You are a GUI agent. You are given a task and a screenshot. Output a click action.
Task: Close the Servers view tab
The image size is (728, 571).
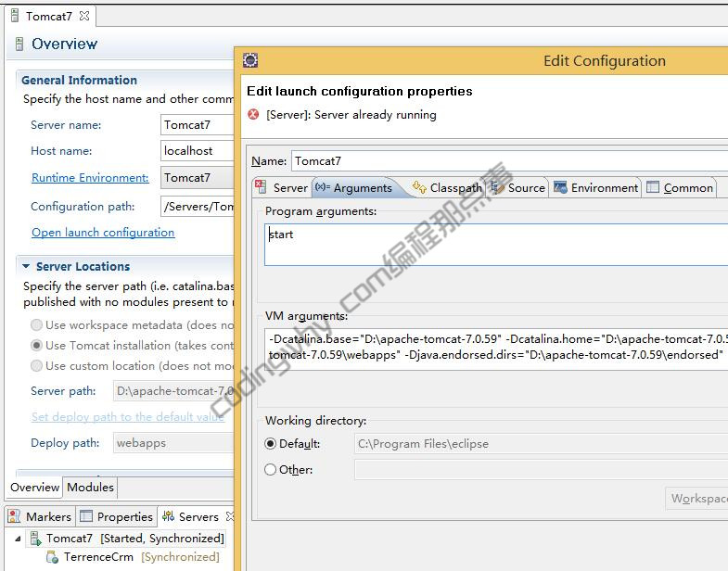tap(230, 516)
